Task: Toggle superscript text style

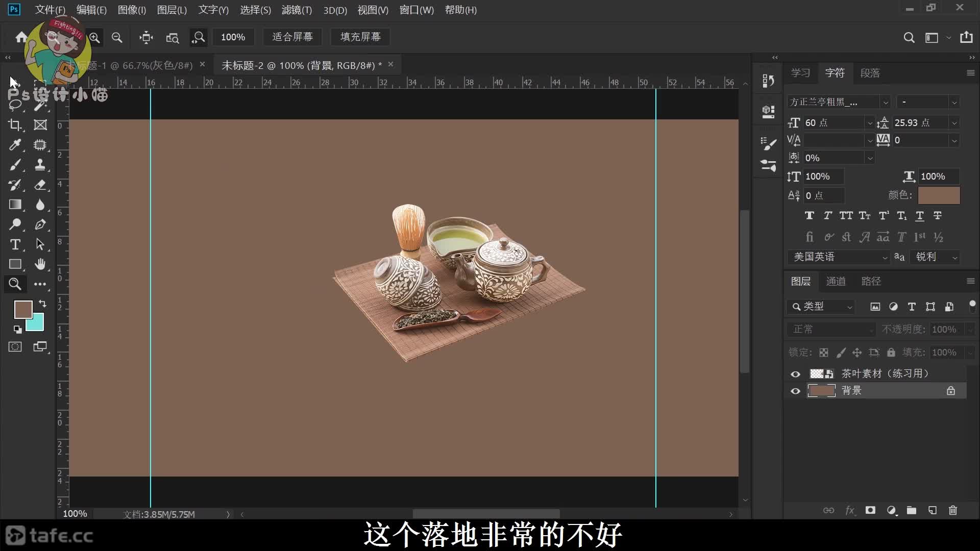Action: 884,216
